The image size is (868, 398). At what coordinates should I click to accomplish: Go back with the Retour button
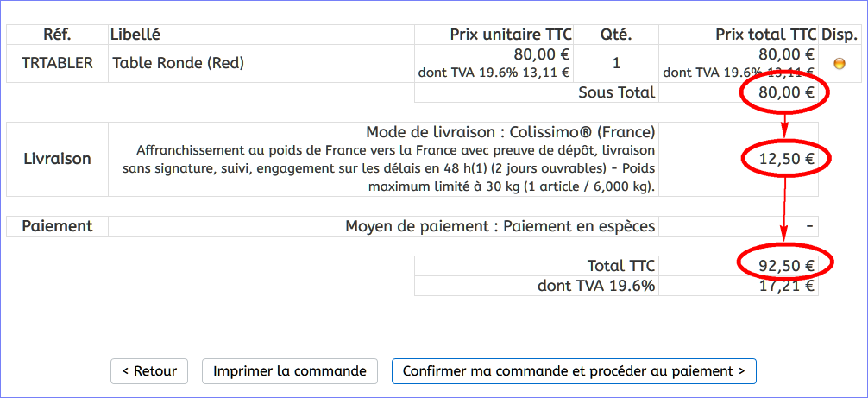[x=149, y=371]
